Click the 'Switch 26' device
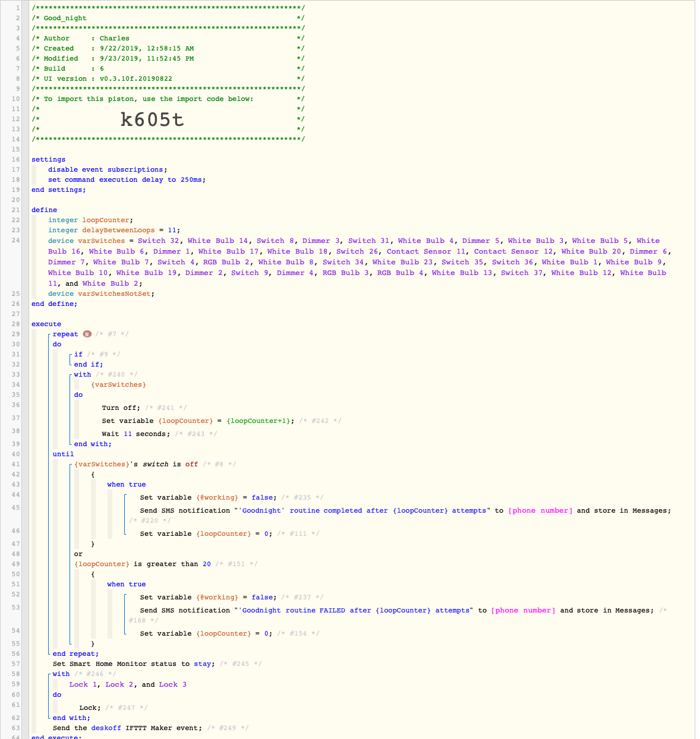 [x=357, y=251]
